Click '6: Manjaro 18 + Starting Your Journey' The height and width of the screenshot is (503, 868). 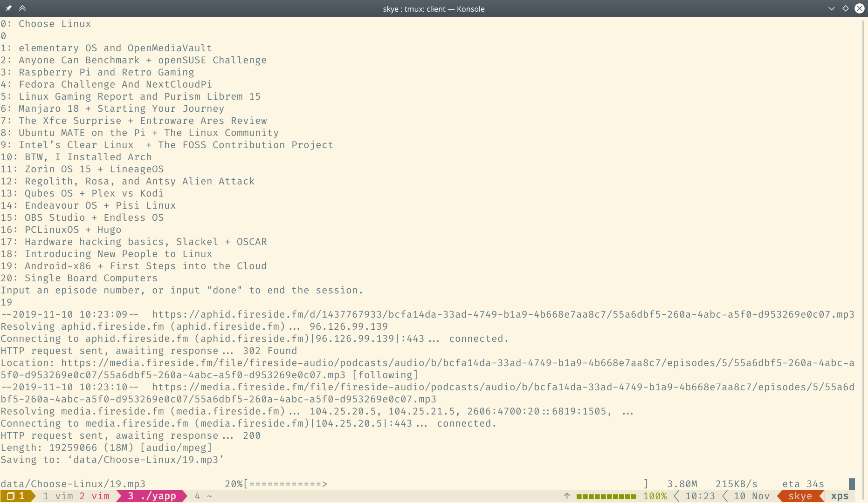(x=112, y=109)
